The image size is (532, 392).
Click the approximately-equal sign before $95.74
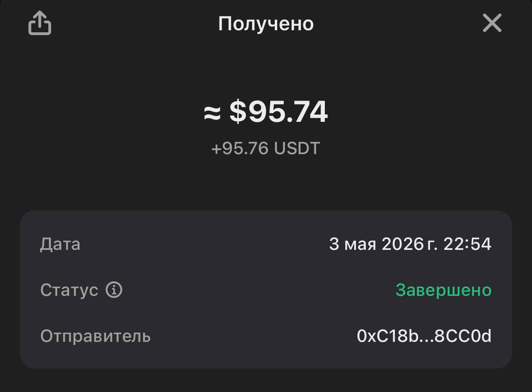click(212, 113)
